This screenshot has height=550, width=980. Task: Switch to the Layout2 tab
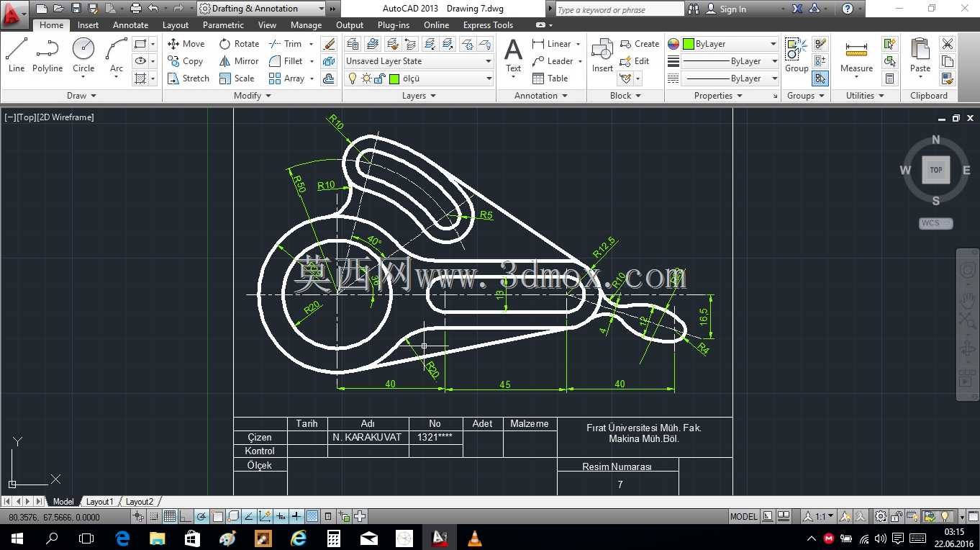point(139,502)
